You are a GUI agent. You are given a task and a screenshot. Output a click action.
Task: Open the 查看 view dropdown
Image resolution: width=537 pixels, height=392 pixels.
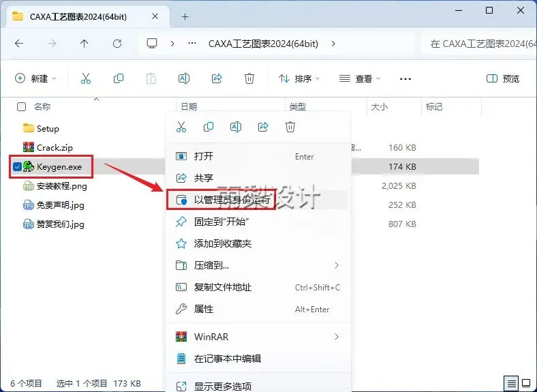click(x=360, y=78)
